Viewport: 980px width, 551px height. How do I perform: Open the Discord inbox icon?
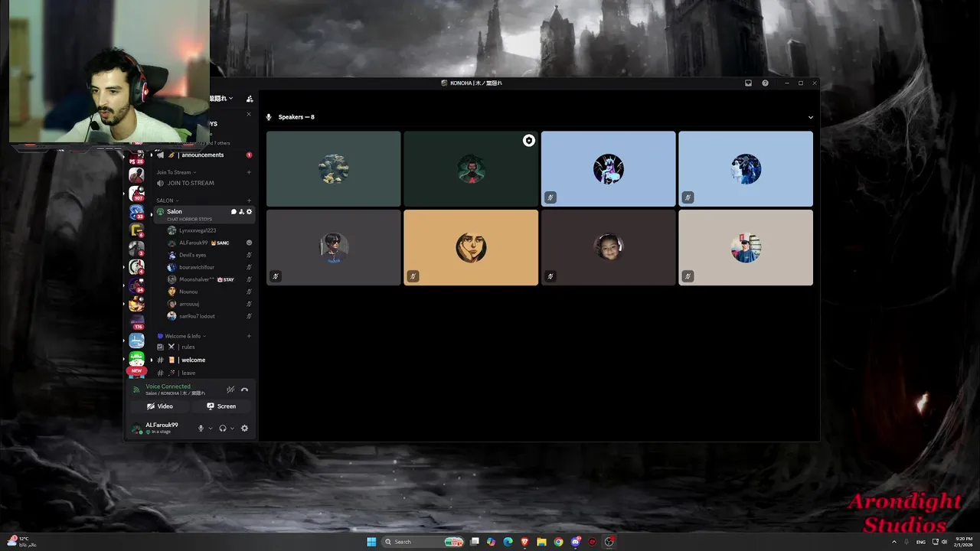(748, 83)
